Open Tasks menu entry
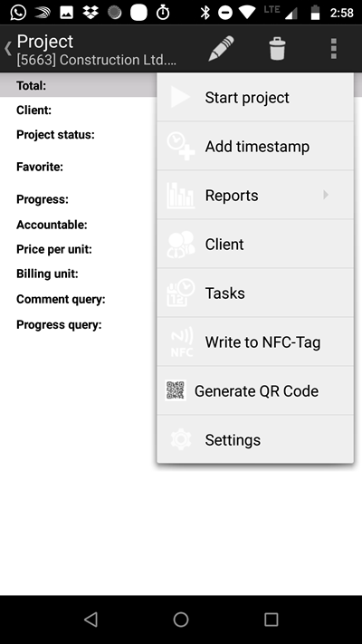Viewport: 362px width, 644px height. 255,293
